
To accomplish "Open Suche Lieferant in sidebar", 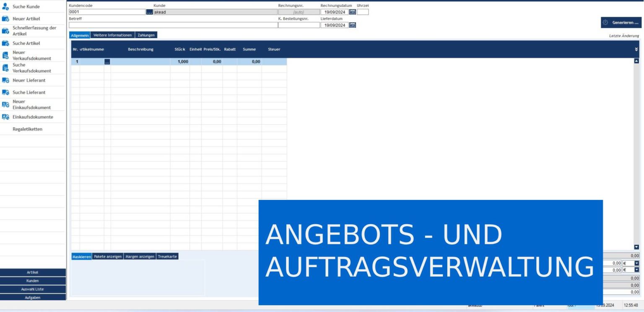I will [33, 92].
